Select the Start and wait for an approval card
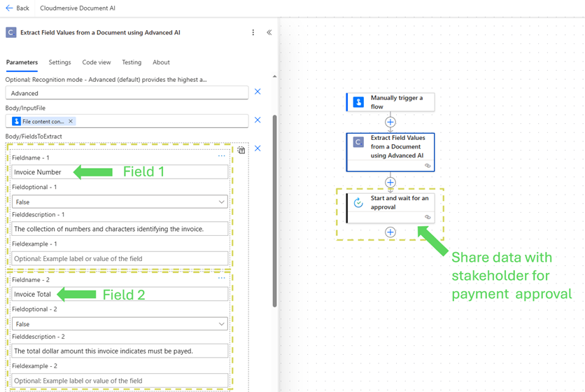The image size is (585, 392). coord(390,208)
